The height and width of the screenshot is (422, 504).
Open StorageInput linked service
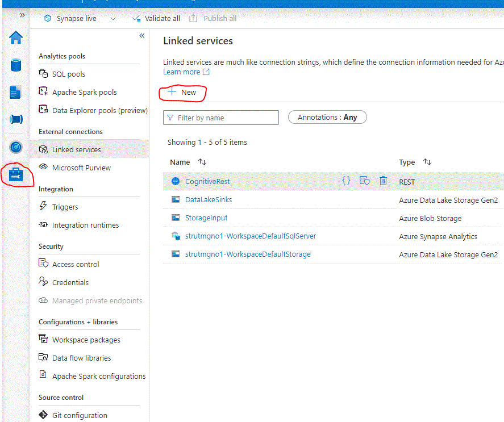(x=206, y=218)
